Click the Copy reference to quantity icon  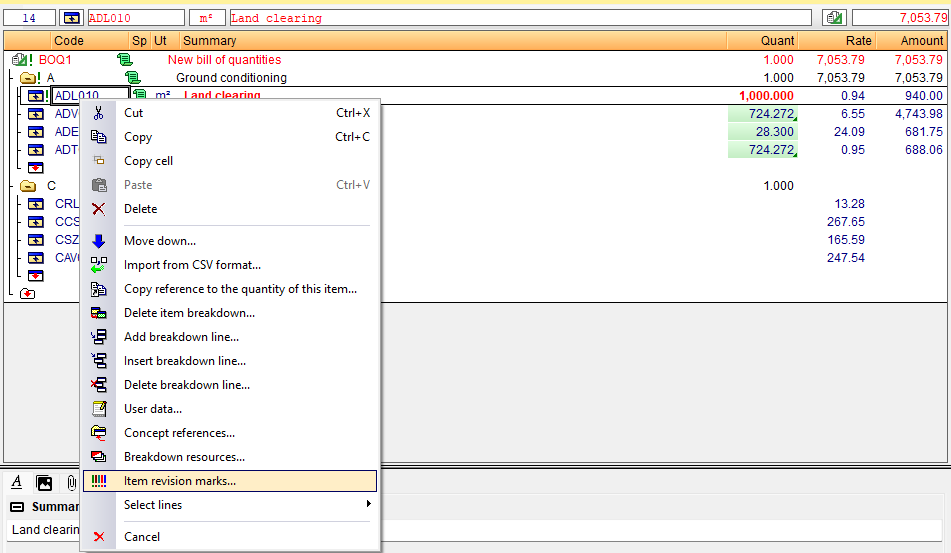(x=98, y=289)
